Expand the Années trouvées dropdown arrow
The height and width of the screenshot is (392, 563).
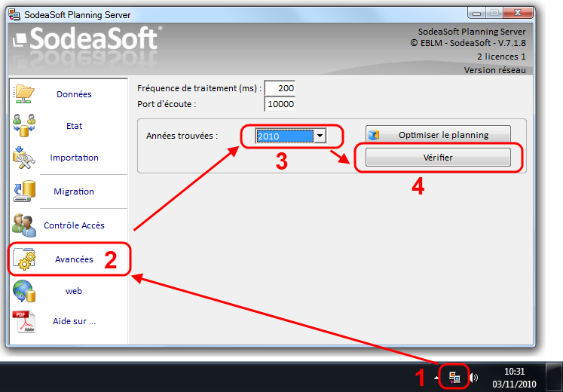[320, 136]
